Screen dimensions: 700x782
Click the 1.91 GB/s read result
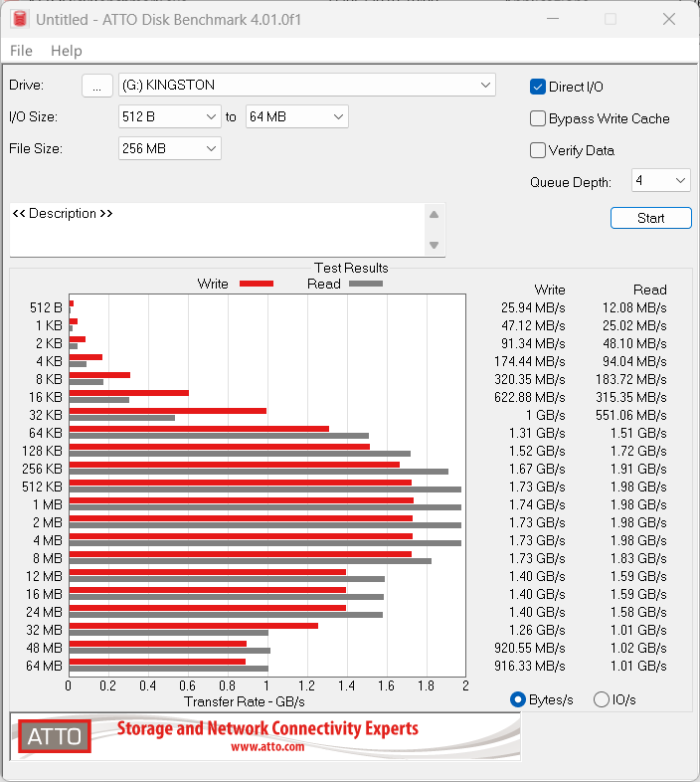[638, 470]
